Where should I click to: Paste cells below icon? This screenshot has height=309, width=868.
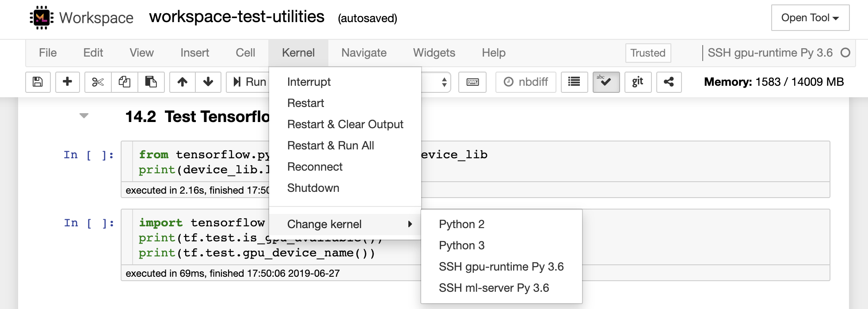pyautogui.click(x=151, y=82)
